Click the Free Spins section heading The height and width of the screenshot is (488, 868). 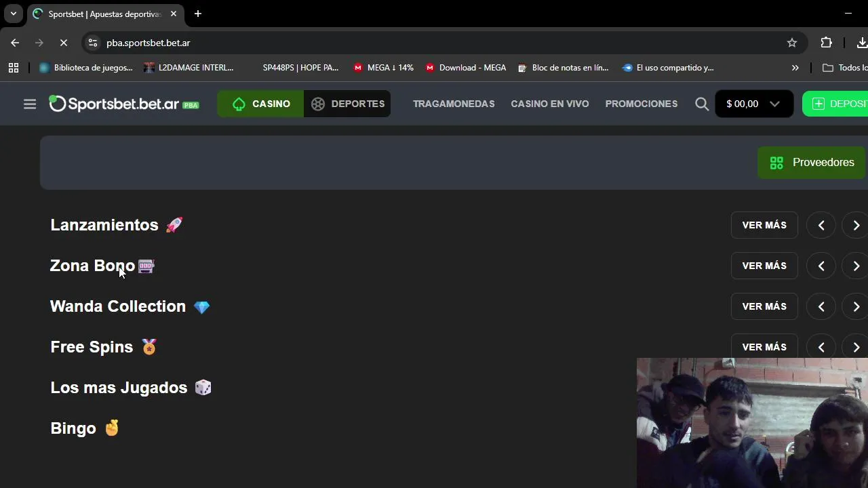pos(104,347)
